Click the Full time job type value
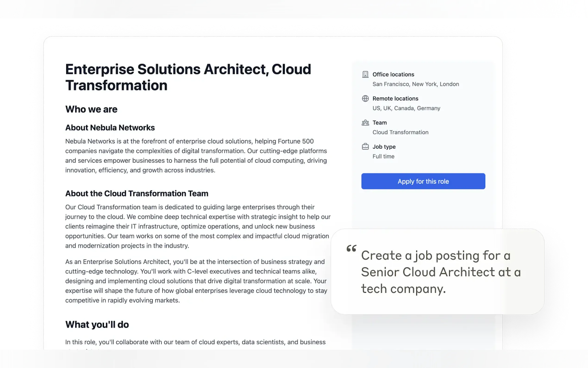Screen dimensions: 588x368 [383, 156]
